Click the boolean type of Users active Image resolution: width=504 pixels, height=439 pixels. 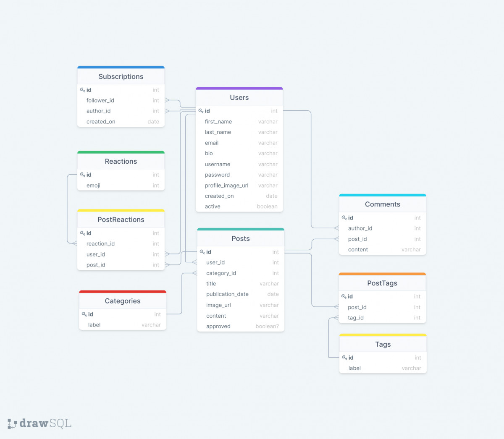[267, 206]
